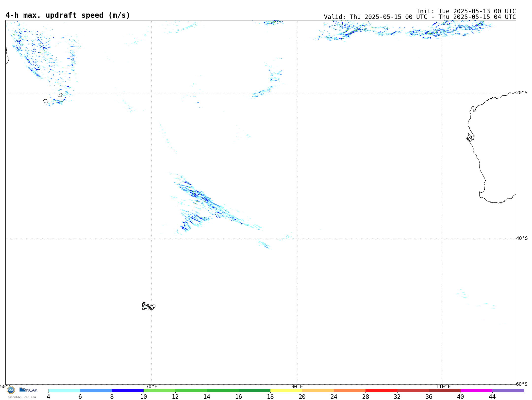Click the 'Valid: Thu 2025-05-15 00 UTC' line
Image resolution: width=532 pixels, height=400 pixels.
click(x=420, y=17)
